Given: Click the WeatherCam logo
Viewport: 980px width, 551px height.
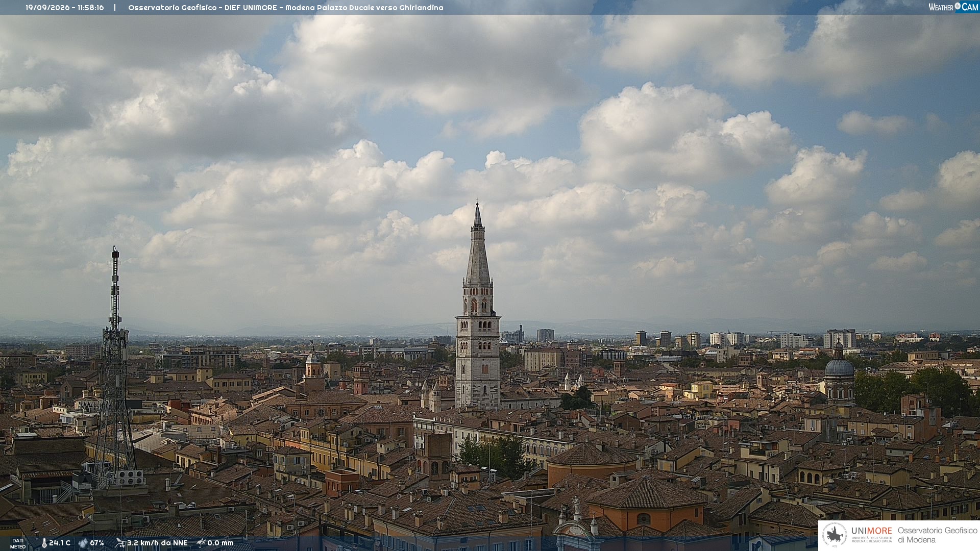Looking at the screenshot, I should click(x=953, y=7).
